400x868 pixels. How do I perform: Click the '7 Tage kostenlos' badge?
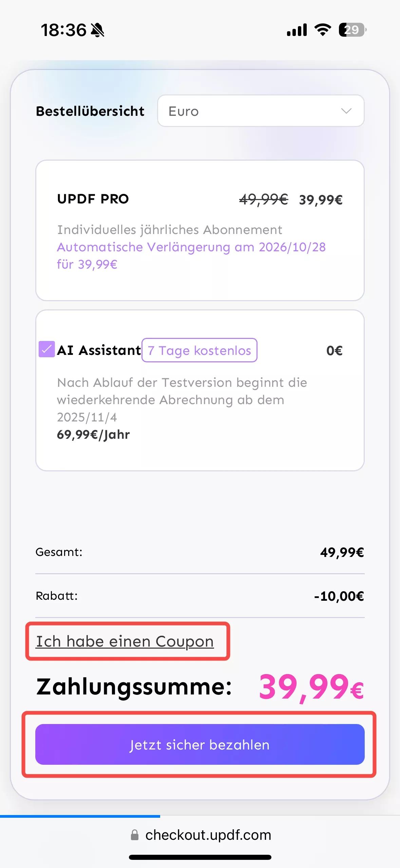(x=199, y=350)
